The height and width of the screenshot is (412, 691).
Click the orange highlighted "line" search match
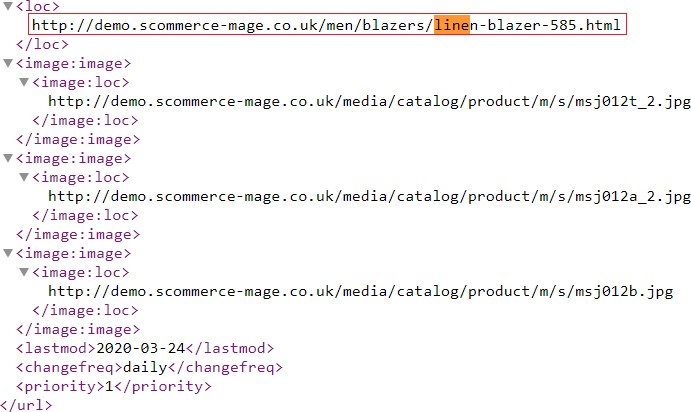450,24
